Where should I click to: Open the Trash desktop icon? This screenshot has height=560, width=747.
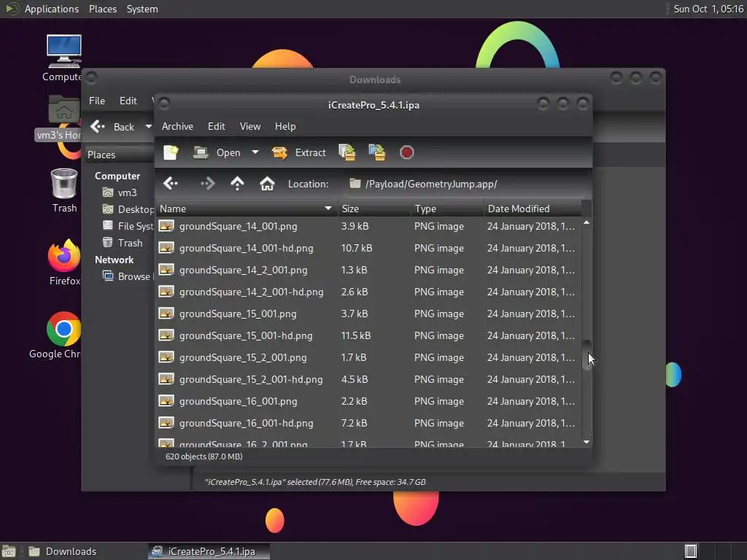64,190
